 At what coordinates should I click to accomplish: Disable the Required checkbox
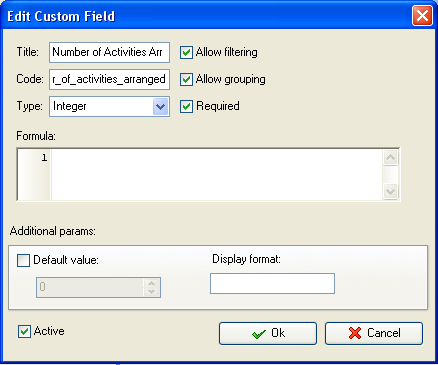point(186,106)
